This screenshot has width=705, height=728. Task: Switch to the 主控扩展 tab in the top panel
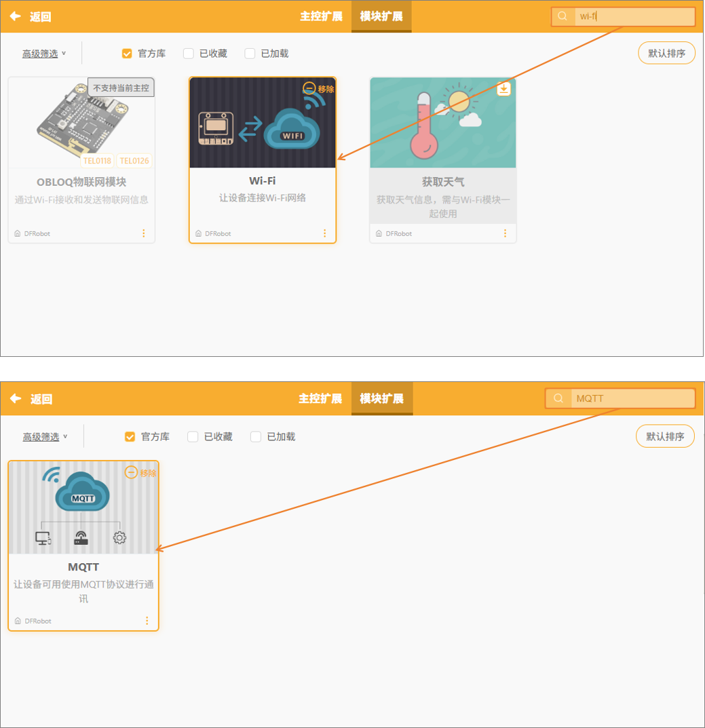point(321,16)
